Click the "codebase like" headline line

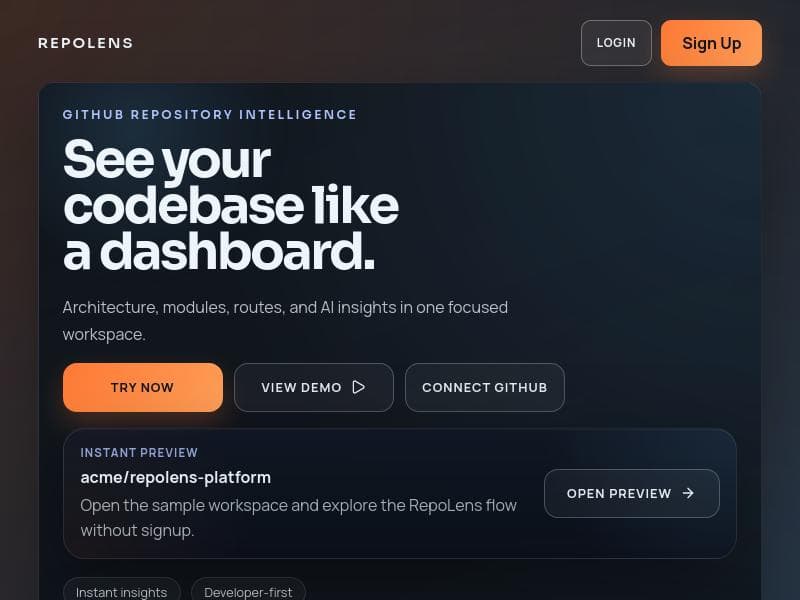point(230,205)
